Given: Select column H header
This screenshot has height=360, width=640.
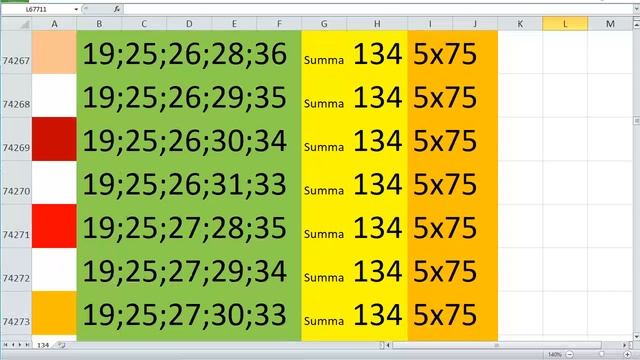Looking at the screenshot, I should point(377,24).
